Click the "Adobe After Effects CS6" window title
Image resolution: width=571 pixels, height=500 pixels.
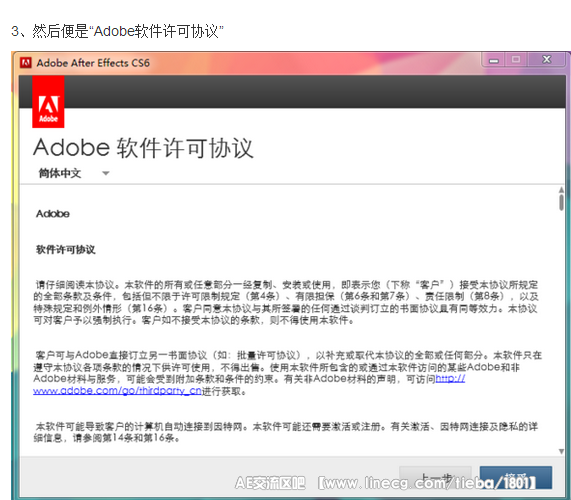(93, 63)
